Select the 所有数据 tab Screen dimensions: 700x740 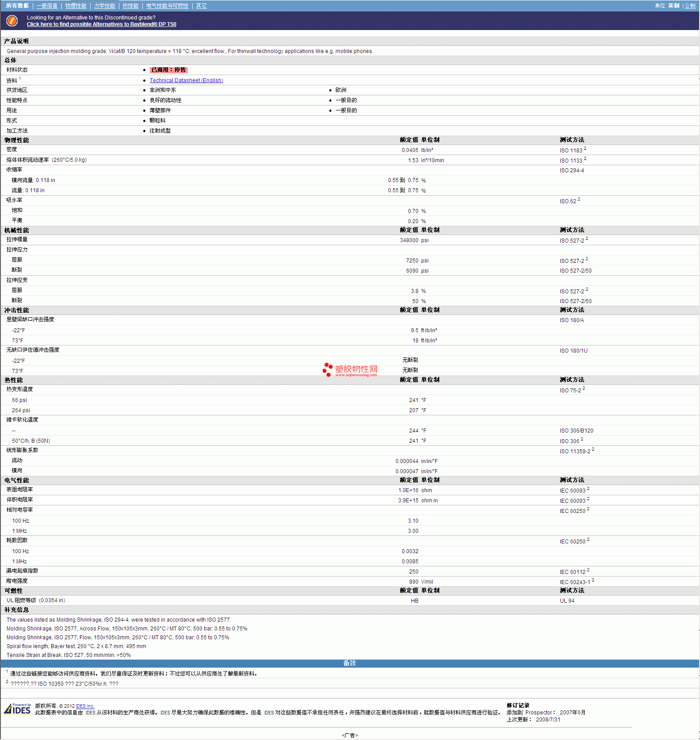coord(17,6)
